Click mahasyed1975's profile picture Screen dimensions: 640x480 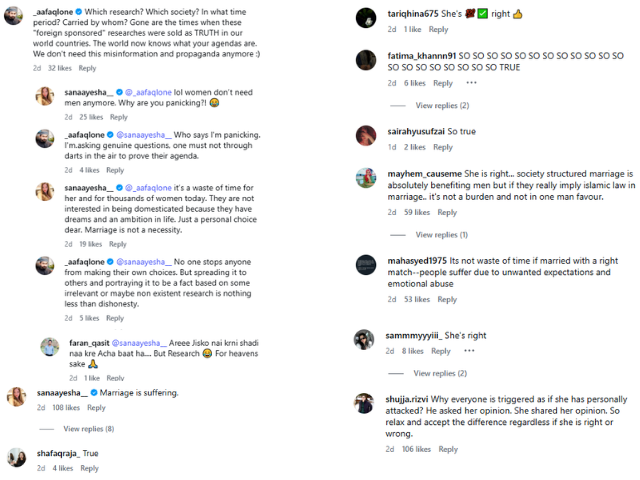point(366,264)
